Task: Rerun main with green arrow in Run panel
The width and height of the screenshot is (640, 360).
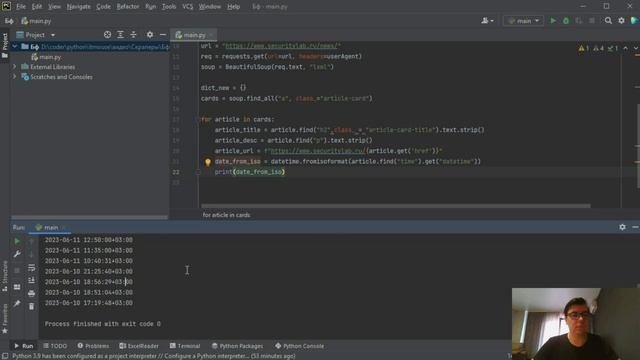Action: [17, 241]
